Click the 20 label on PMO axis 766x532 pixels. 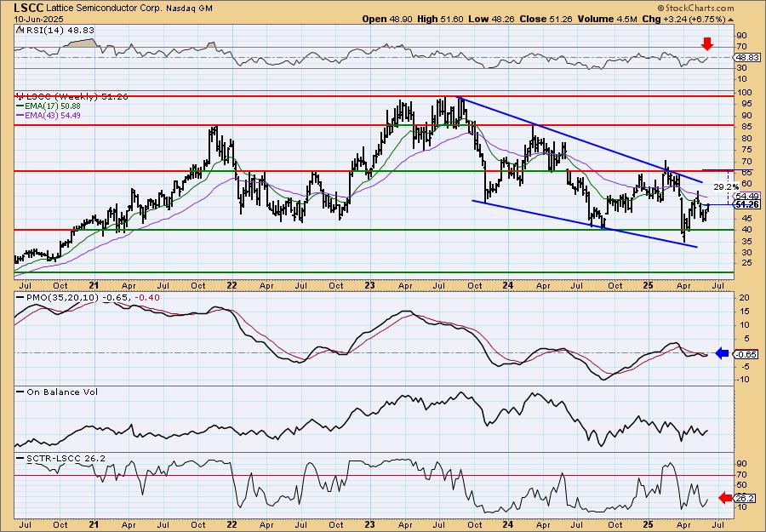[744, 298]
